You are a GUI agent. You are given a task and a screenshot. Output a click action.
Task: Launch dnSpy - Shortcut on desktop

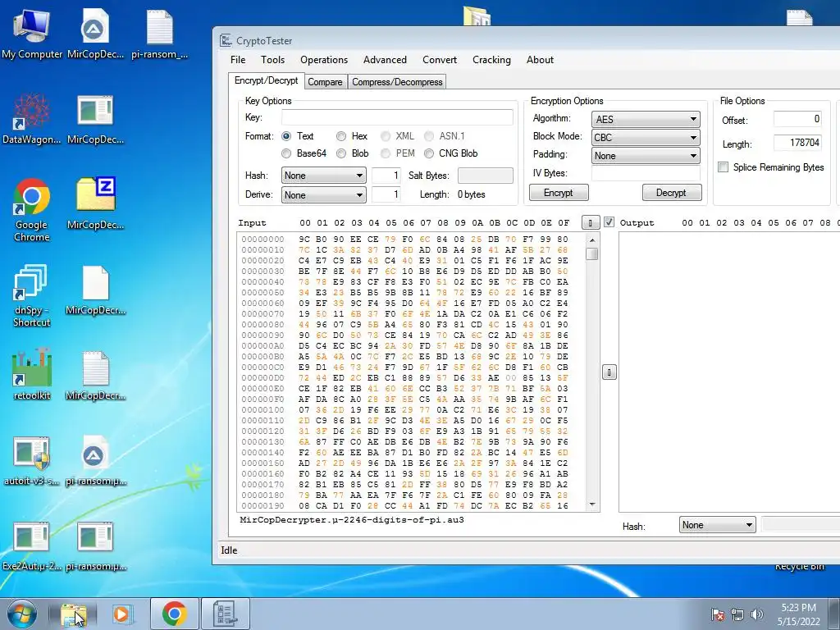click(x=32, y=295)
